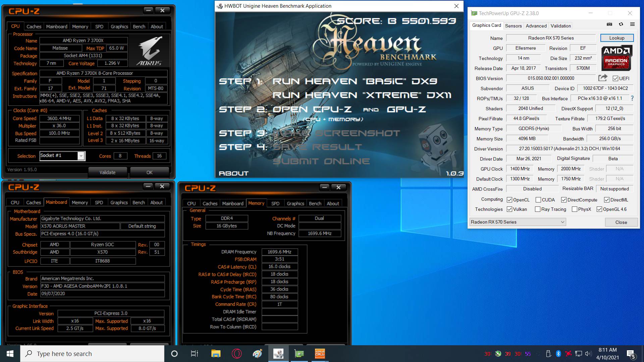Open the Sensors tab in GPU-Z
This screenshot has width=644, height=362.
click(x=513, y=26)
